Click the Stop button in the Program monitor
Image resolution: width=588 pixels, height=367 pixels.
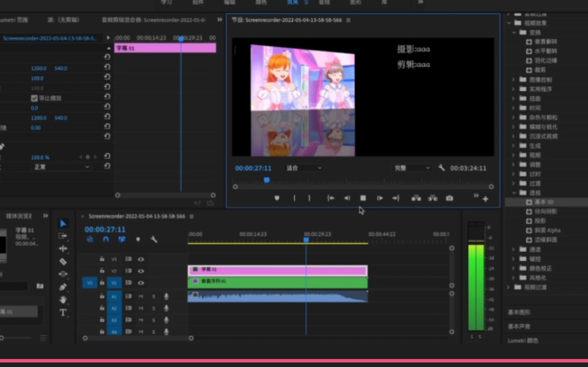click(362, 198)
